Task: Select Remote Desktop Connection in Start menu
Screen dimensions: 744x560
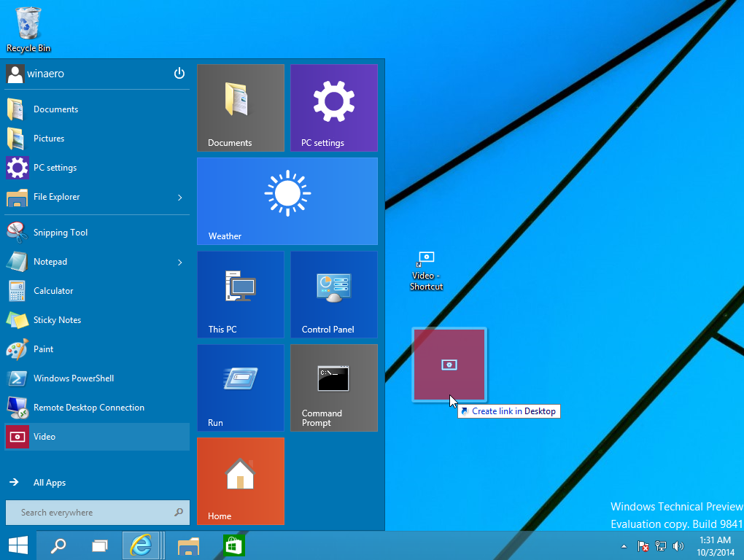Action: click(89, 408)
